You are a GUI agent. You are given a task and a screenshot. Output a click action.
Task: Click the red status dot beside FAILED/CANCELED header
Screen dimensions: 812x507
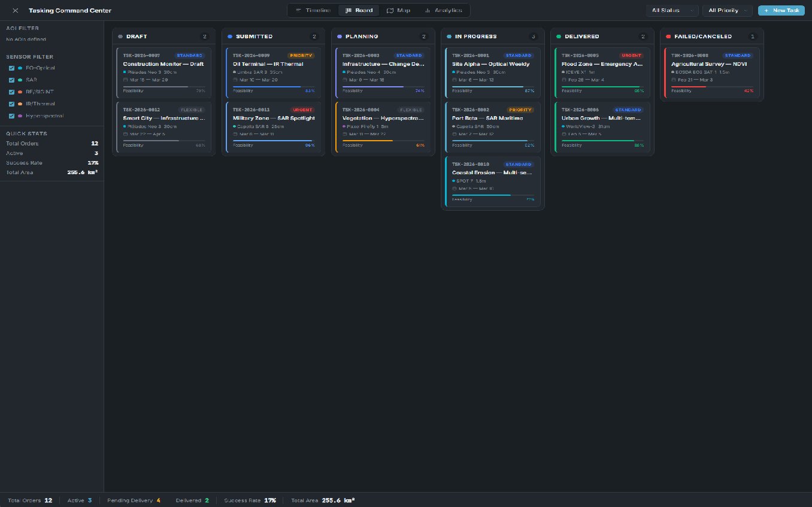(667, 37)
